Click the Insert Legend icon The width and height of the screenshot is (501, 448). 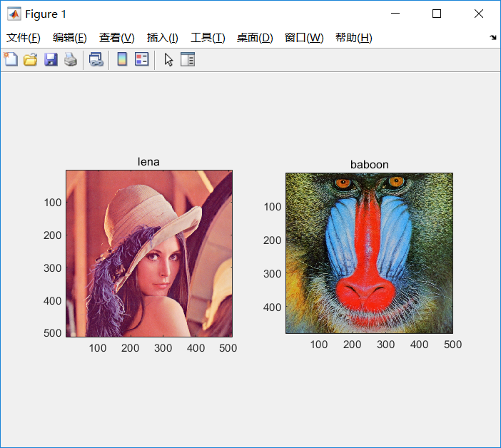click(141, 59)
